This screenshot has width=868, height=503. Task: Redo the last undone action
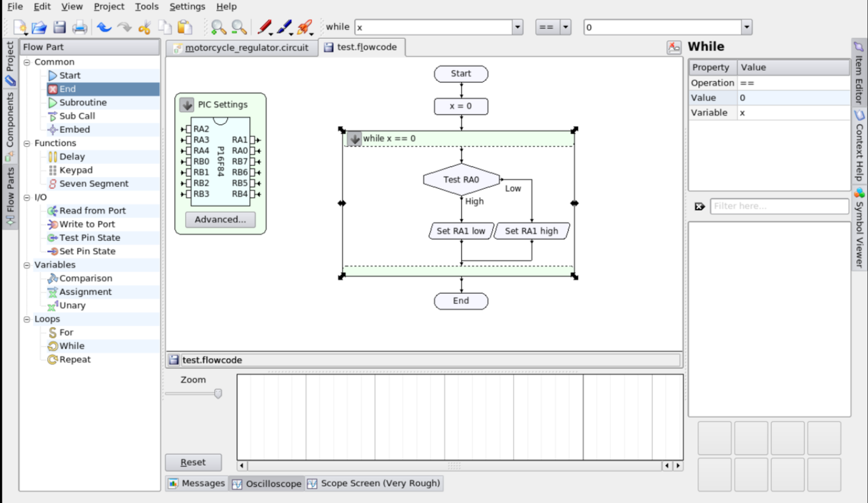125,27
